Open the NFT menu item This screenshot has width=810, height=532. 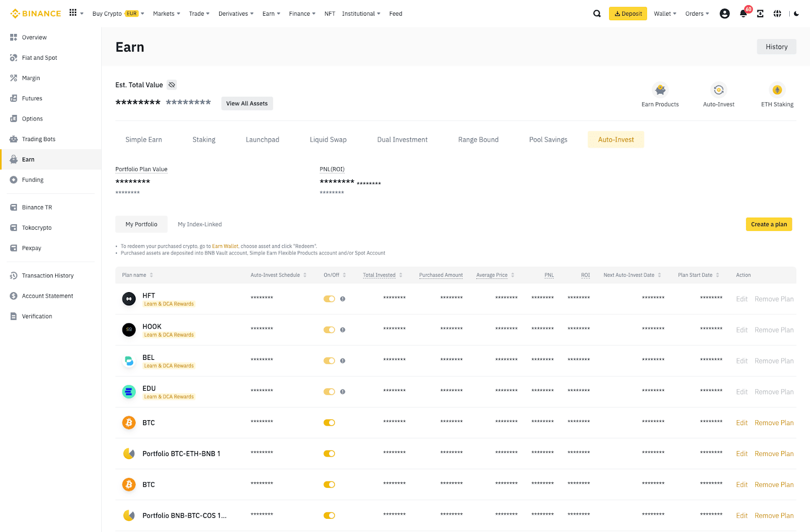(330, 14)
